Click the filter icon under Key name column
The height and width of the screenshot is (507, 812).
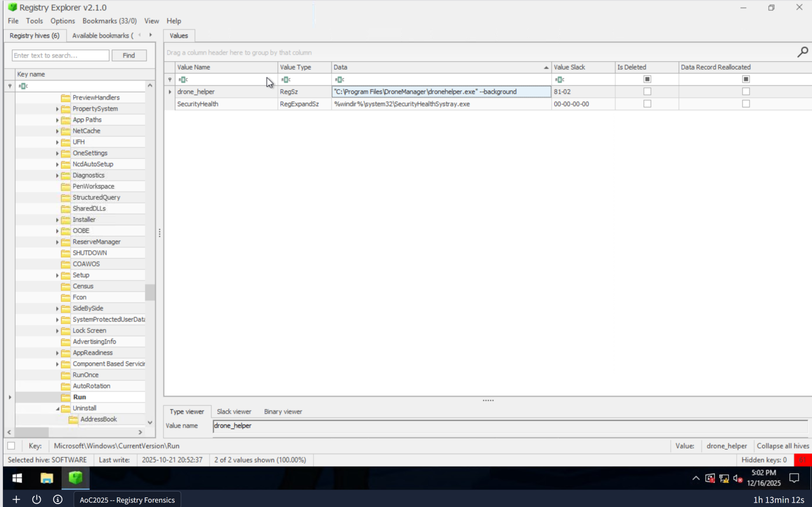(23, 86)
